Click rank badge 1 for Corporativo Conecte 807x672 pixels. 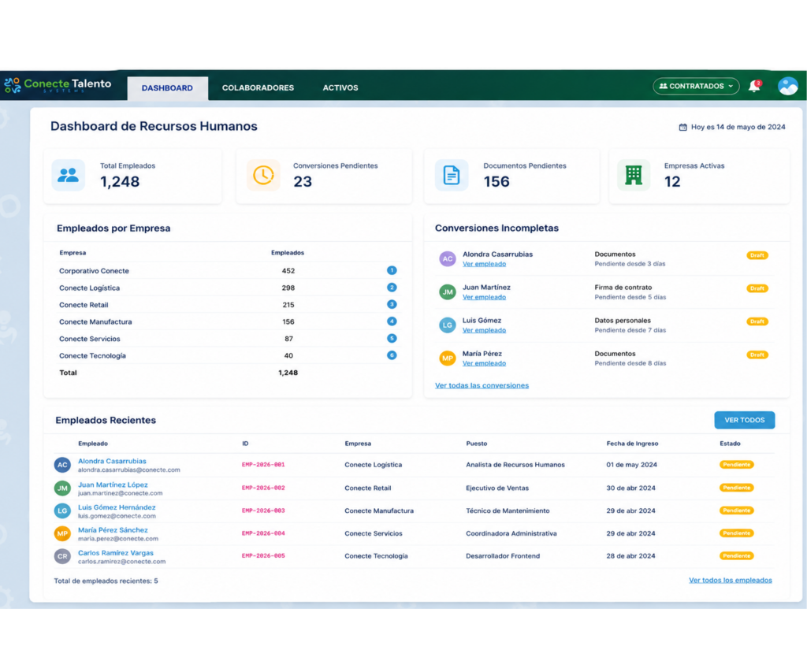tap(392, 270)
